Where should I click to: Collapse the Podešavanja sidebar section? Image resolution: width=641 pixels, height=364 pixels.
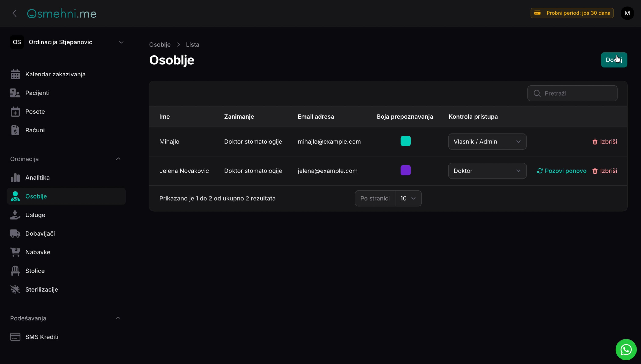[118, 318]
